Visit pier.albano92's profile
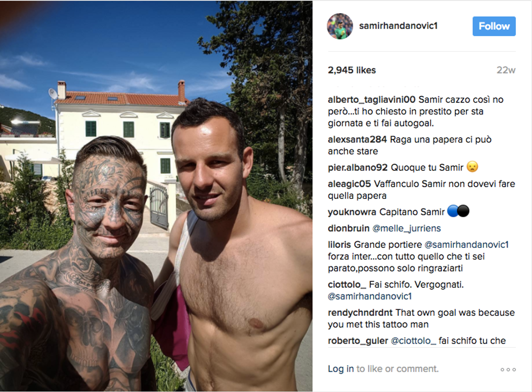Image resolution: width=532 pixels, height=392 pixels. coord(357,168)
